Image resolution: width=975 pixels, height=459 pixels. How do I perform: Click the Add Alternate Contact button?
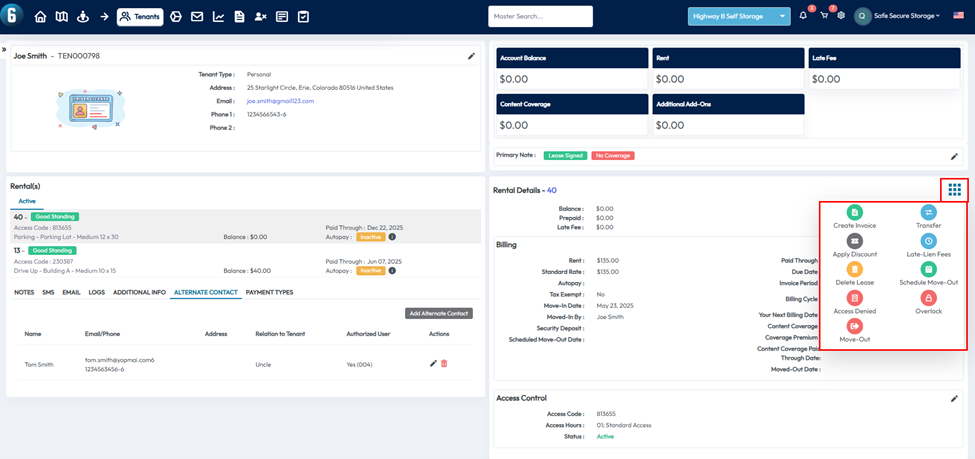tap(439, 313)
